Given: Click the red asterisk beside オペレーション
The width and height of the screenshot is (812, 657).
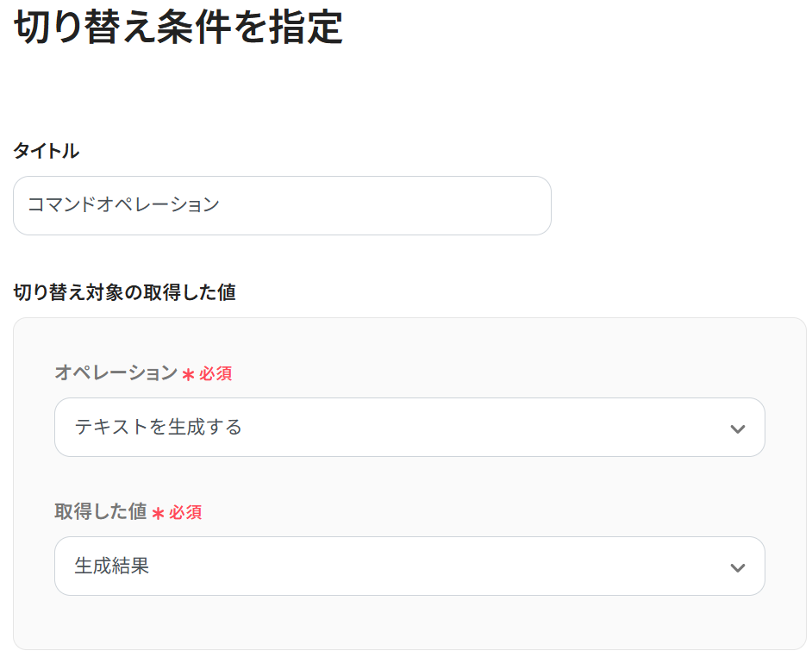Looking at the screenshot, I should [189, 374].
